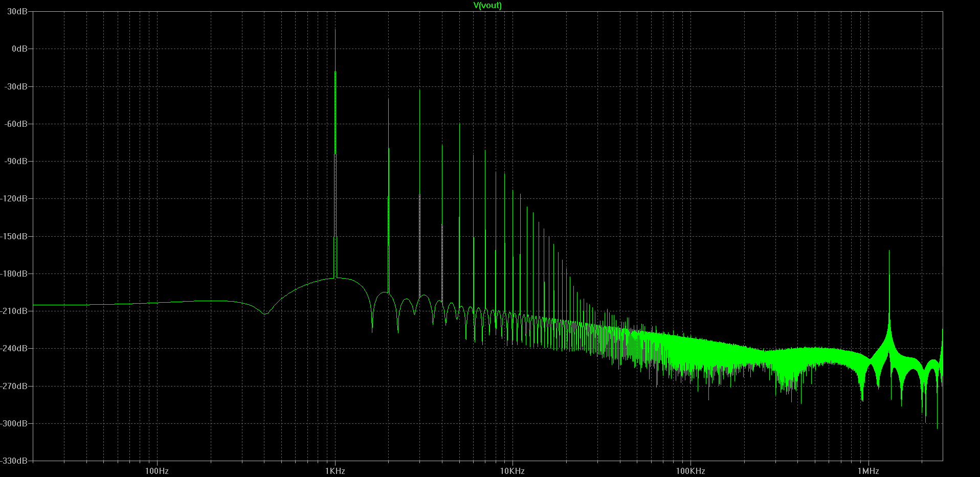Click the -330dB axis label
Viewport: 980px width, 477px height.
pyautogui.click(x=14, y=461)
